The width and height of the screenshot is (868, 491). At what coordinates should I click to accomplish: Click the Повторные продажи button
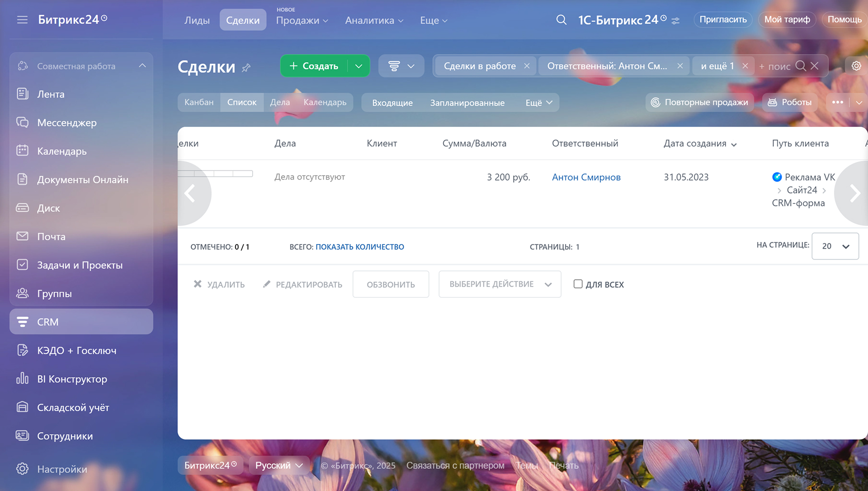coord(699,102)
